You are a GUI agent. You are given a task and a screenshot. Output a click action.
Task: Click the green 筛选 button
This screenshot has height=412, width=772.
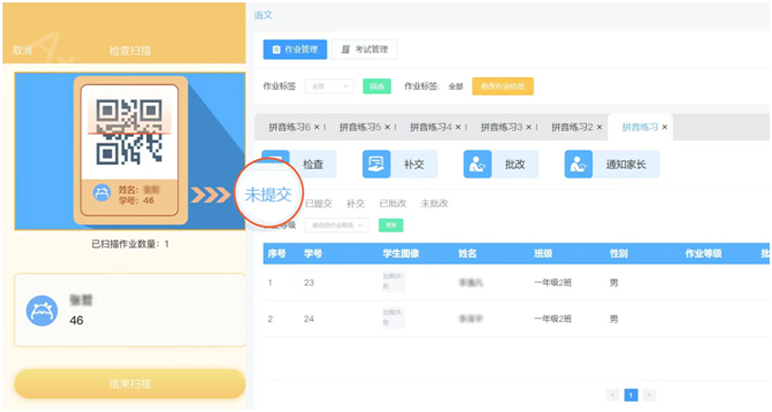377,86
